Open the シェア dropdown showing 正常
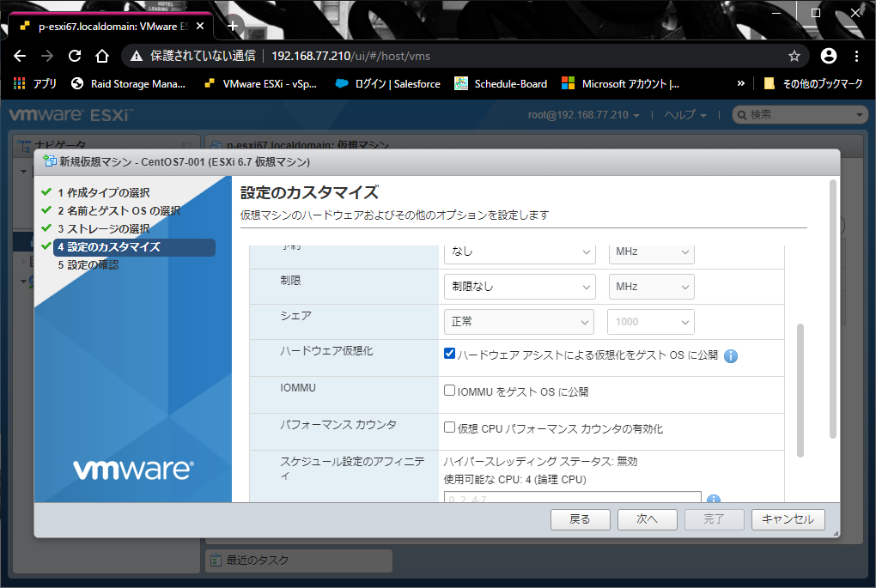 point(519,322)
